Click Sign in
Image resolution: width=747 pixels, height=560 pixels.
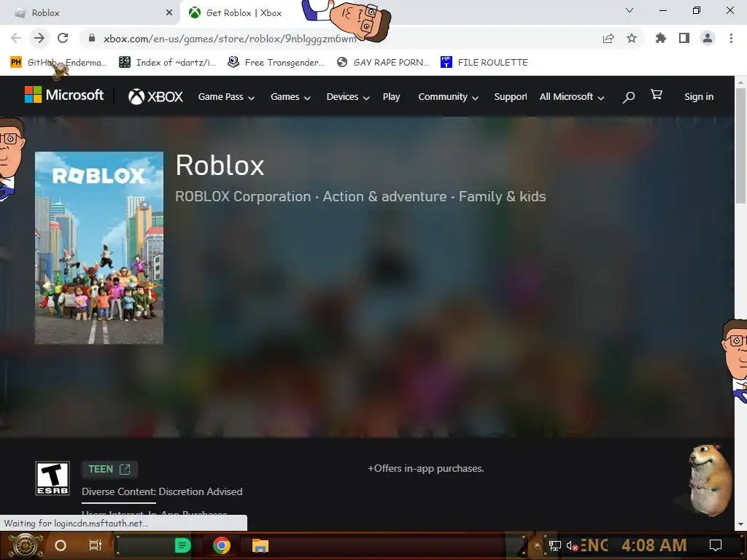699,97
